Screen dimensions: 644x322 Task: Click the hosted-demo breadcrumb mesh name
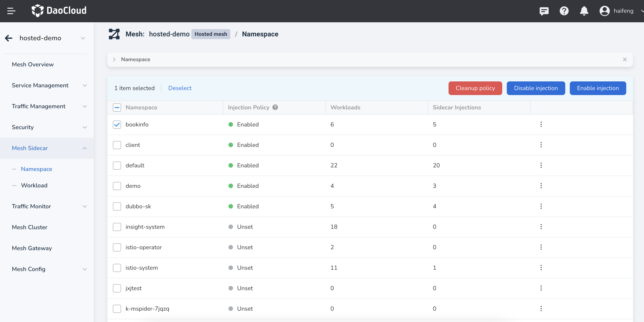[x=169, y=34]
